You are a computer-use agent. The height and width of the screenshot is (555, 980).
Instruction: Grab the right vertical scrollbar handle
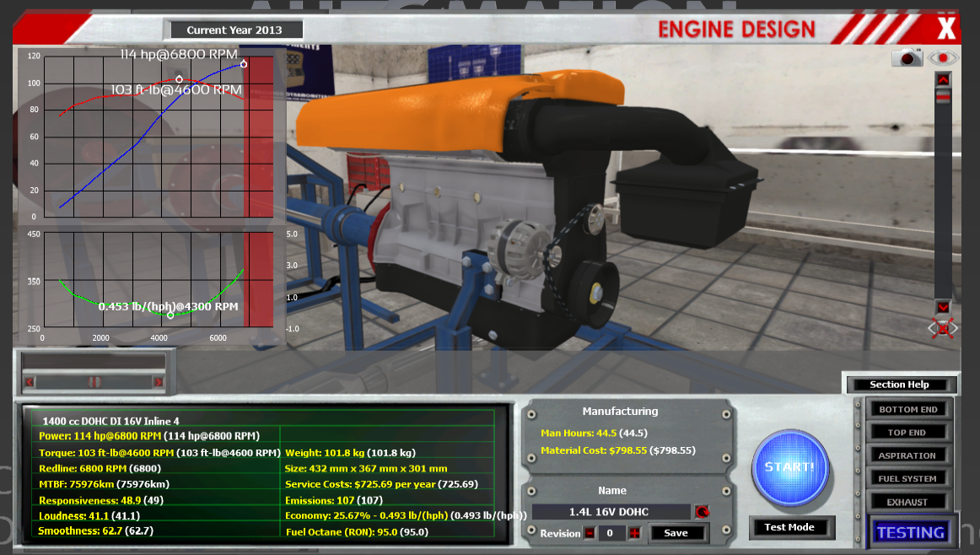943,97
